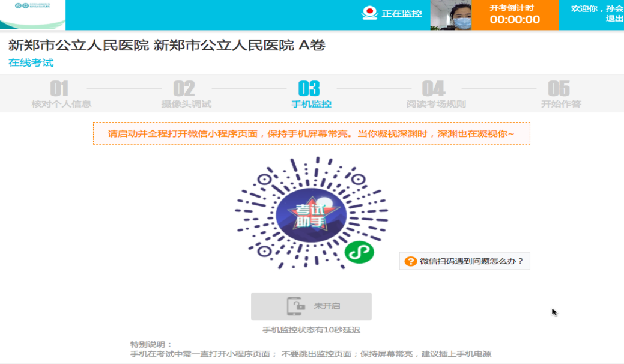Go to step 04 阅读考场规则
Screen dimensions: 624x364
[x=436, y=94]
